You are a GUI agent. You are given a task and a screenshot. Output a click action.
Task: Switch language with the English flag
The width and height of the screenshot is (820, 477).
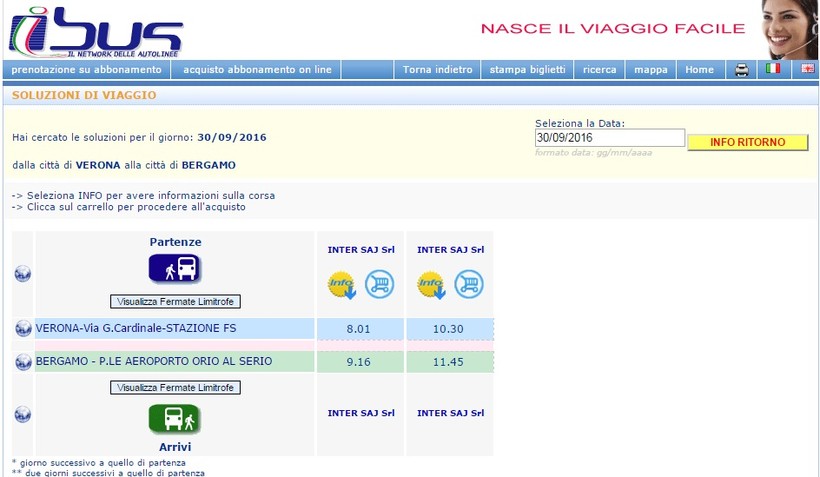click(x=806, y=69)
